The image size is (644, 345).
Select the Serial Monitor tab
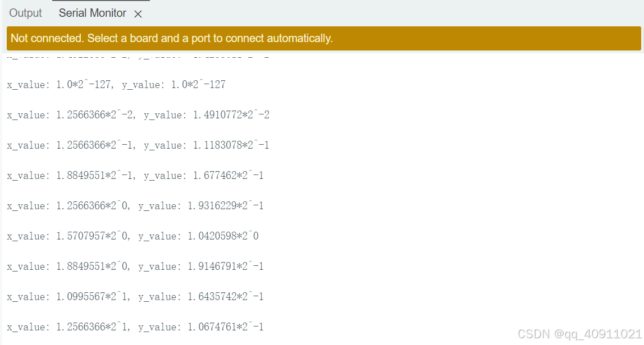coord(92,12)
